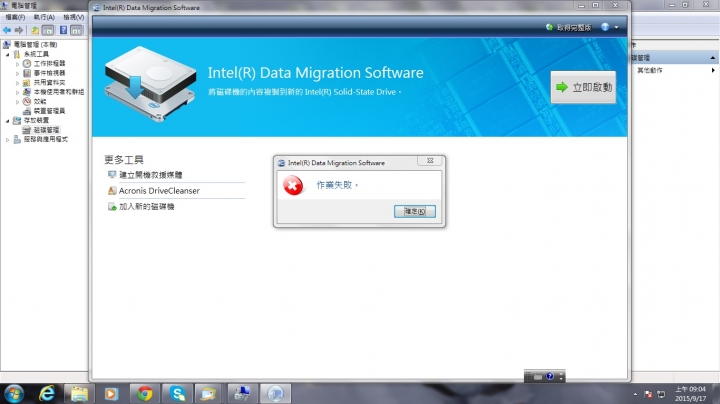The height and width of the screenshot is (404, 720).
Task: Open Windows Explorer folder on the taskbar
Action: tap(79, 394)
